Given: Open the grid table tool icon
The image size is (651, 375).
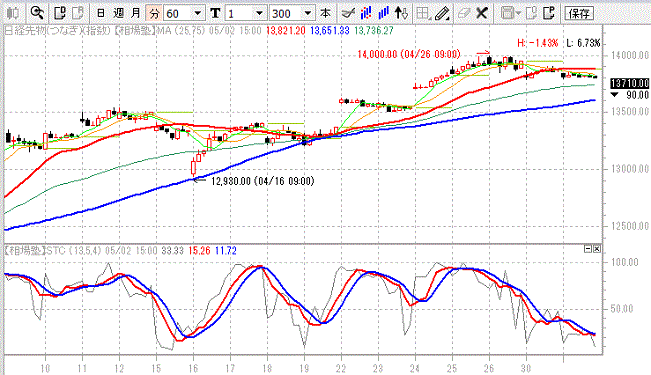Looking at the screenshot, I should pyautogui.click(x=423, y=13).
